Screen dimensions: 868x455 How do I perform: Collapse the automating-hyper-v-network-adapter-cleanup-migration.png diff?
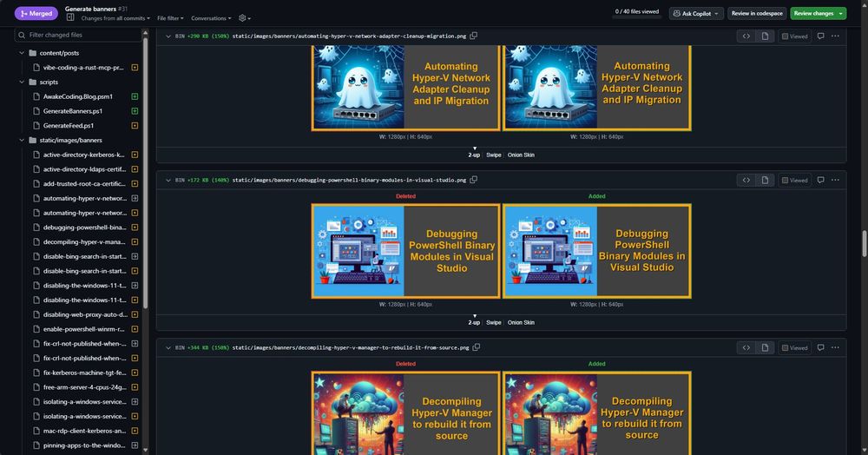click(168, 36)
